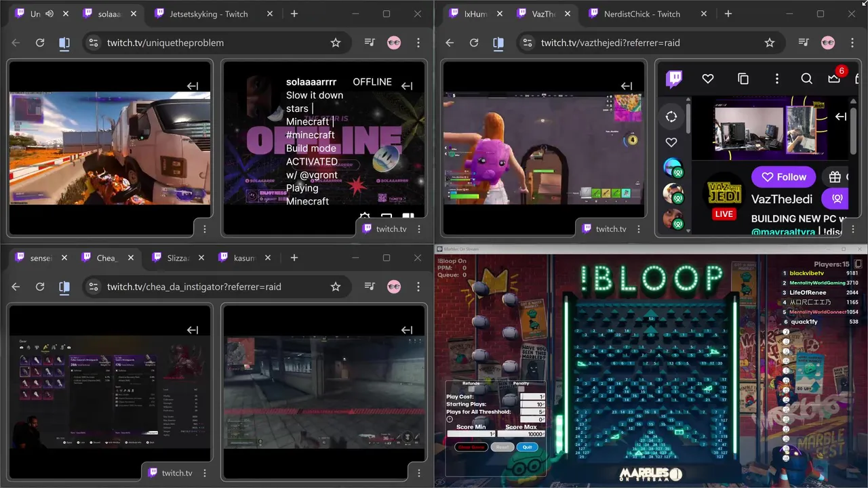868x488 pixels.
Task: Open media controls icon in uniquetheproblem window
Action: 370,43
